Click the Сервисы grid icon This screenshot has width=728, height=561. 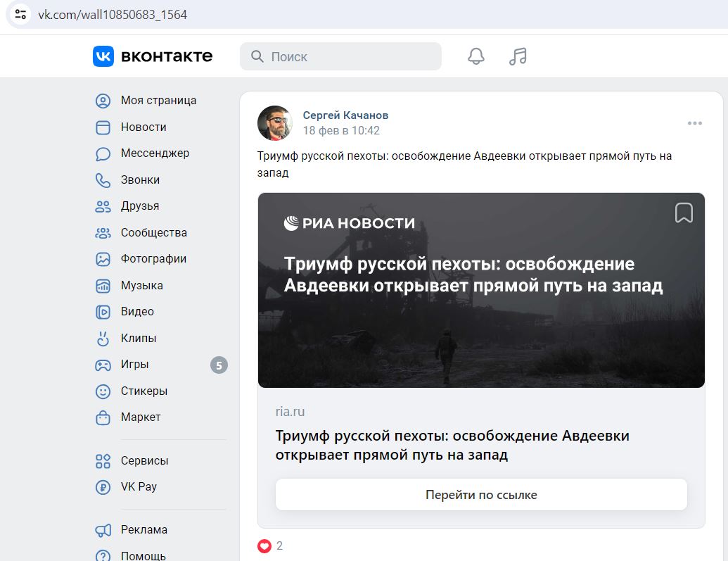103,461
